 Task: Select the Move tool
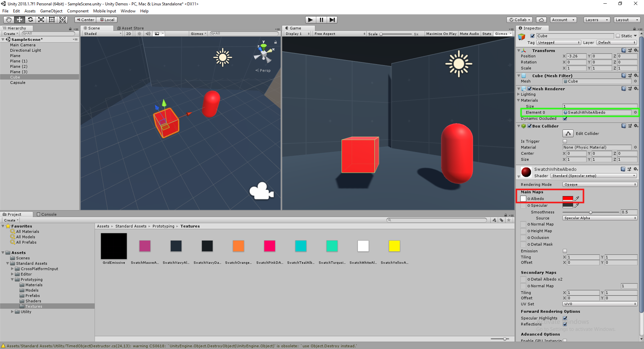(19, 19)
